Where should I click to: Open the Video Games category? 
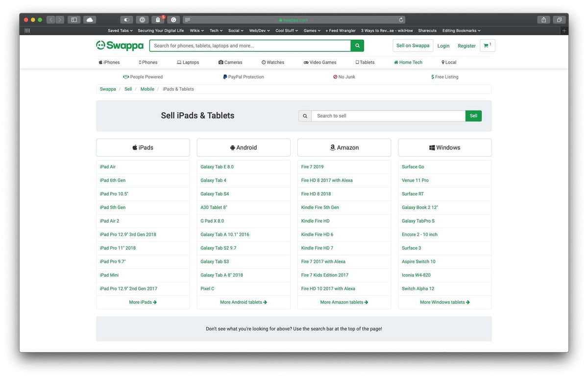[x=320, y=63]
